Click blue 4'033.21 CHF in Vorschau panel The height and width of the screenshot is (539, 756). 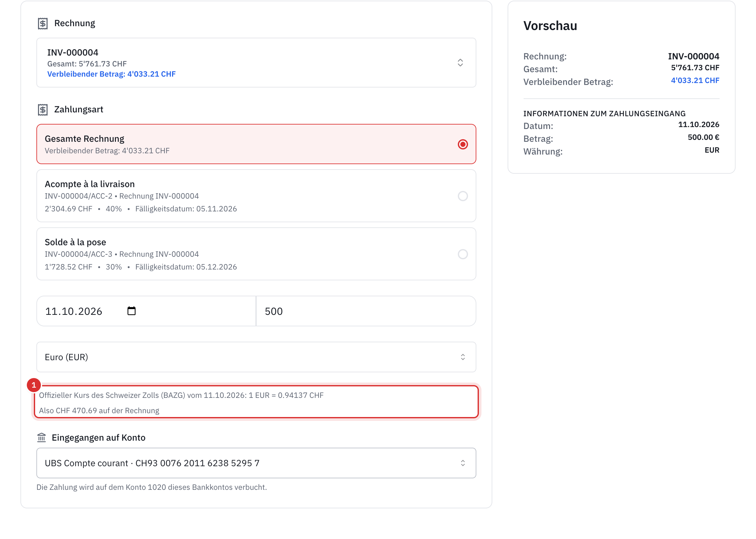point(695,80)
